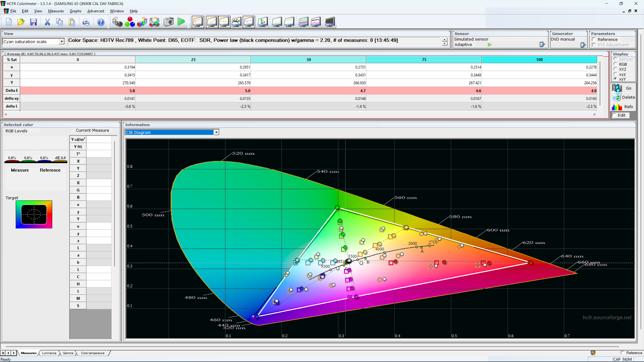Click the info text spinner up arrow
The width and height of the screenshot is (644, 362).
point(445,40)
